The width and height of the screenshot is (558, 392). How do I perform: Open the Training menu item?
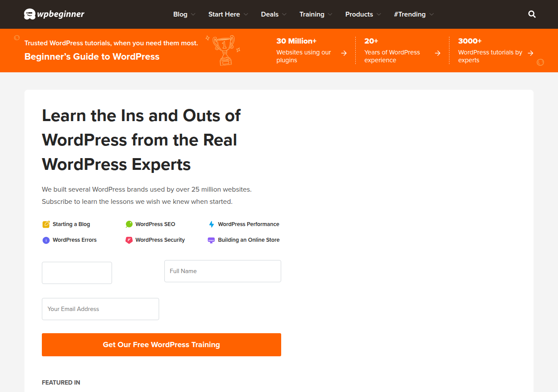(x=312, y=14)
